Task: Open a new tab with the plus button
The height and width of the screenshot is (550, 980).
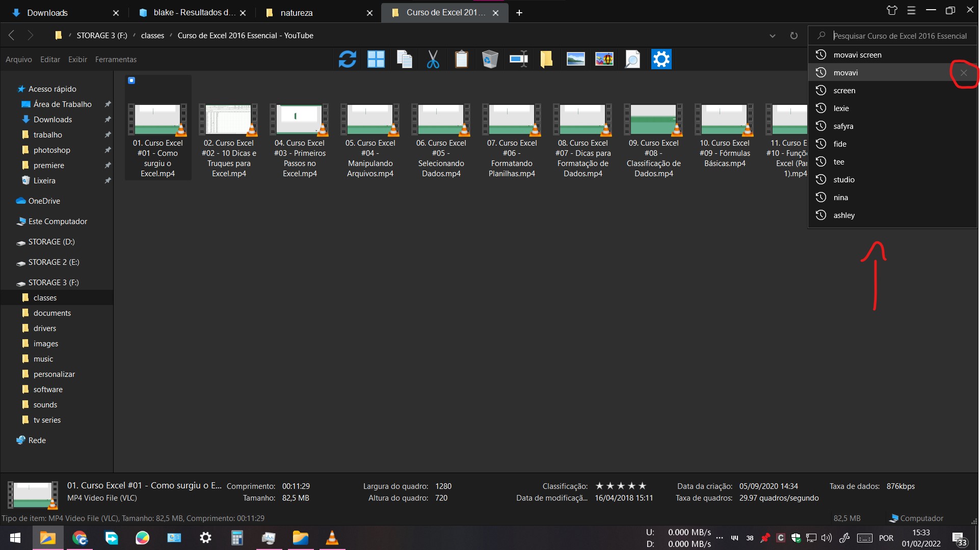Action: [x=519, y=13]
